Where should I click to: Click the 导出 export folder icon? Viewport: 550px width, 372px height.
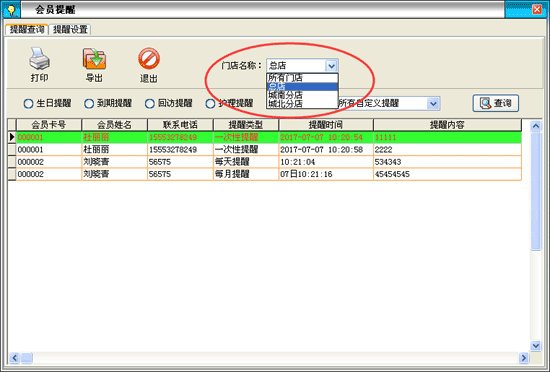(x=94, y=59)
